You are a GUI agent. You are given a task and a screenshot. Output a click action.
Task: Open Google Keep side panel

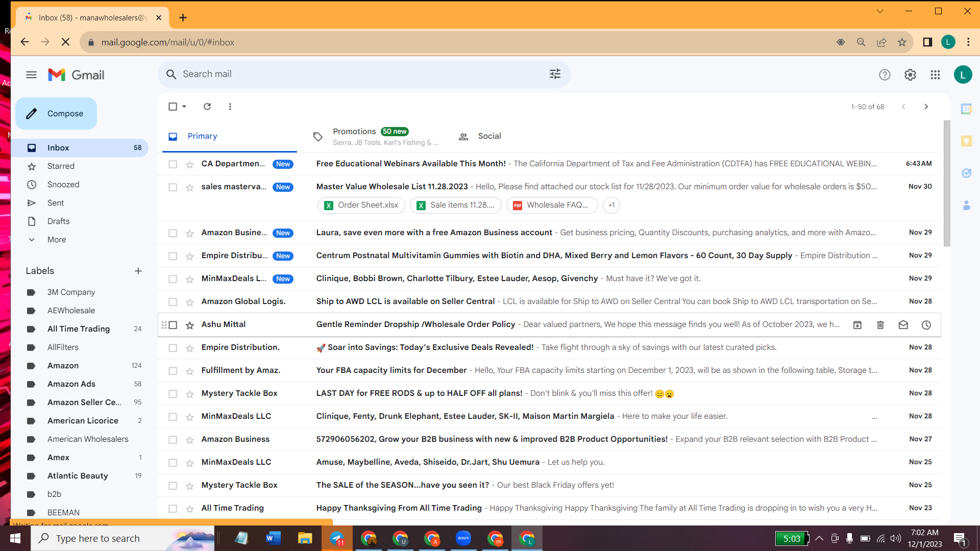coord(966,141)
